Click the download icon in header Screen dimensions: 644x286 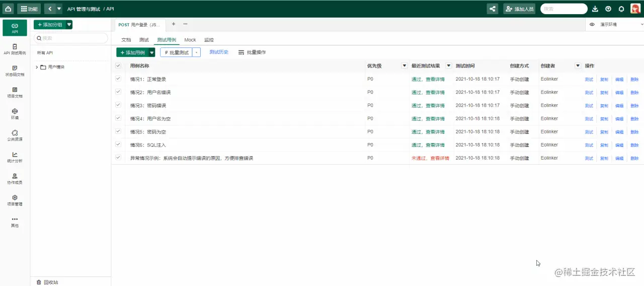click(595, 9)
